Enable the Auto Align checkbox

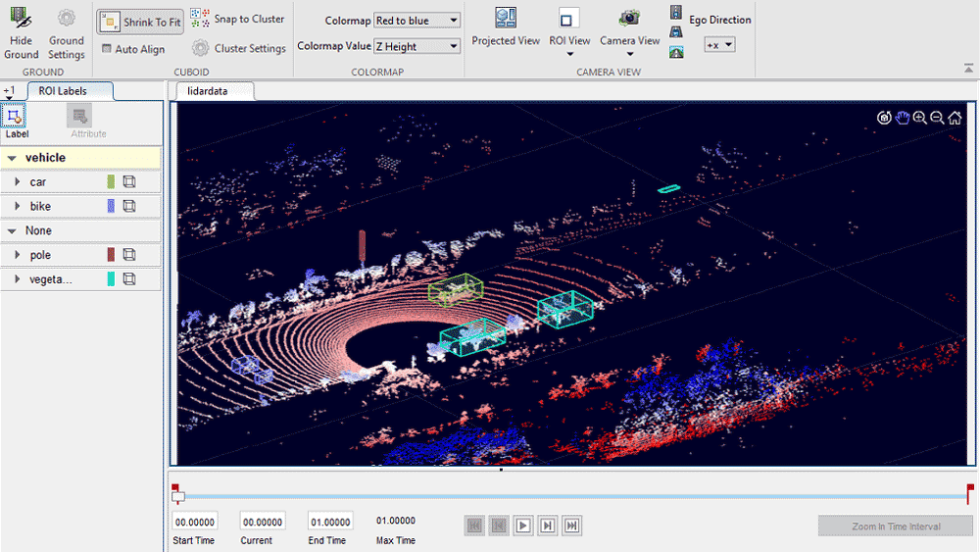pos(107,49)
